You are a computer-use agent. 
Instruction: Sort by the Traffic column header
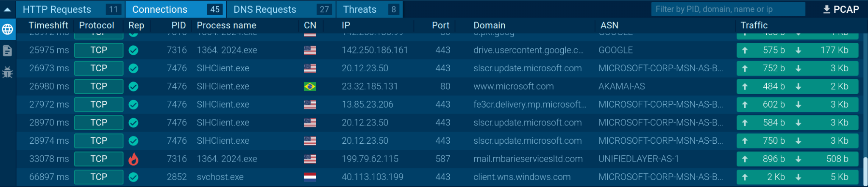tap(754, 25)
